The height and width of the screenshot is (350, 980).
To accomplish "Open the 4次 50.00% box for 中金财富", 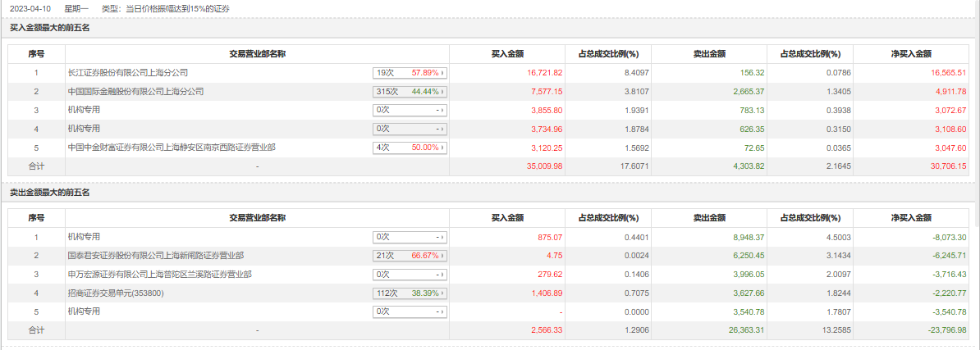I will coord(410,148).
